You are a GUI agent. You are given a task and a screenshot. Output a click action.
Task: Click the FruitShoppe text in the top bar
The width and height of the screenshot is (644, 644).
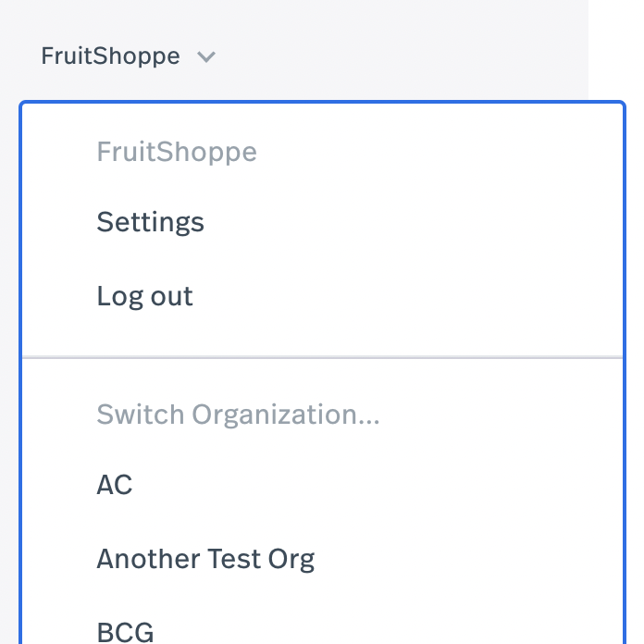tap(110, 56)
